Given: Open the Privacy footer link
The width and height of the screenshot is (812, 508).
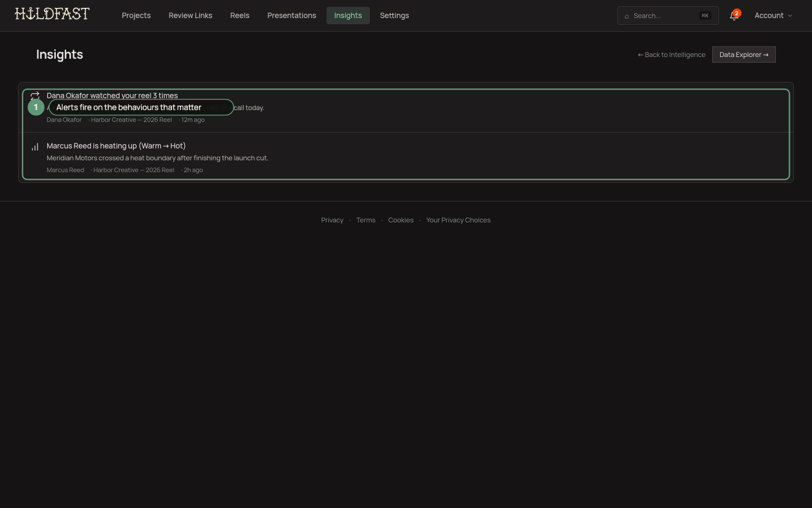Looking at the screenshot, I should coord(332,220).
